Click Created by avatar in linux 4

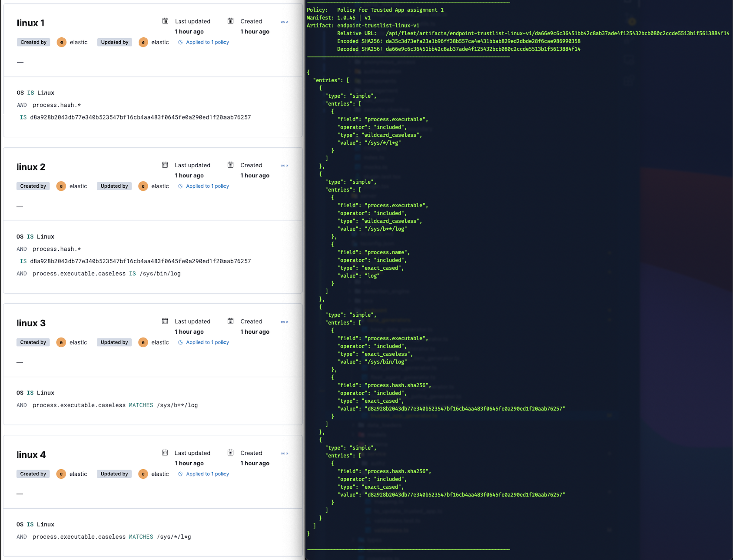click(61, 474)
